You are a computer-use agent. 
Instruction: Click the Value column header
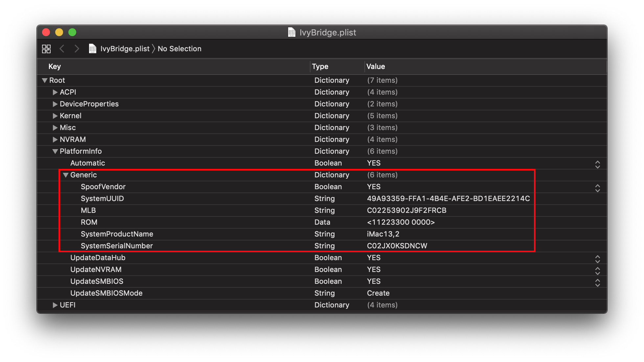point(376,66)
